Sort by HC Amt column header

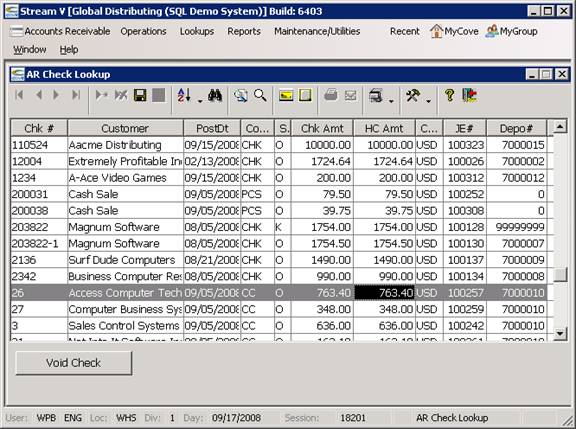[384, 128]
